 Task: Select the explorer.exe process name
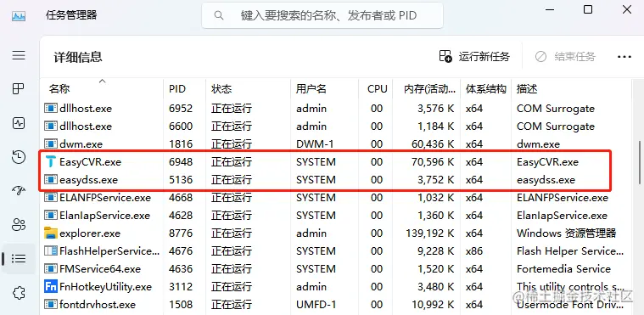click(90, 233)
